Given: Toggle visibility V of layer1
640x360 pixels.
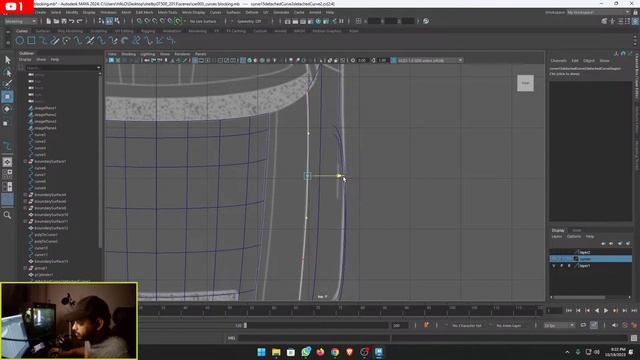Looking at the screenshot, I should (x=554, y=266).
